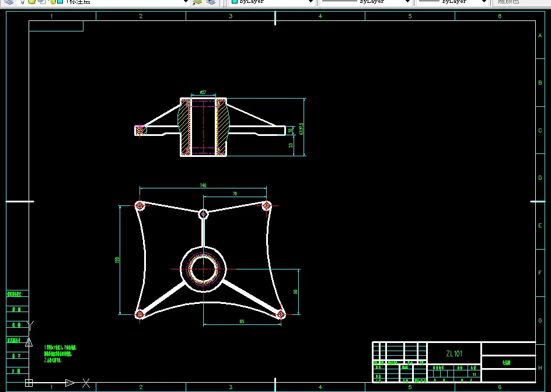Select the ZL101 material text in title block
551x392 pixels.
(x=454, y=353)
